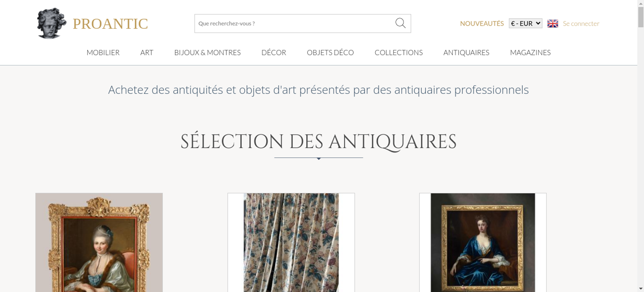Click the magnifying glass search icon
The height and width of the screenshot is (292, 644).
pyautogui.click(x=400, y=23)
